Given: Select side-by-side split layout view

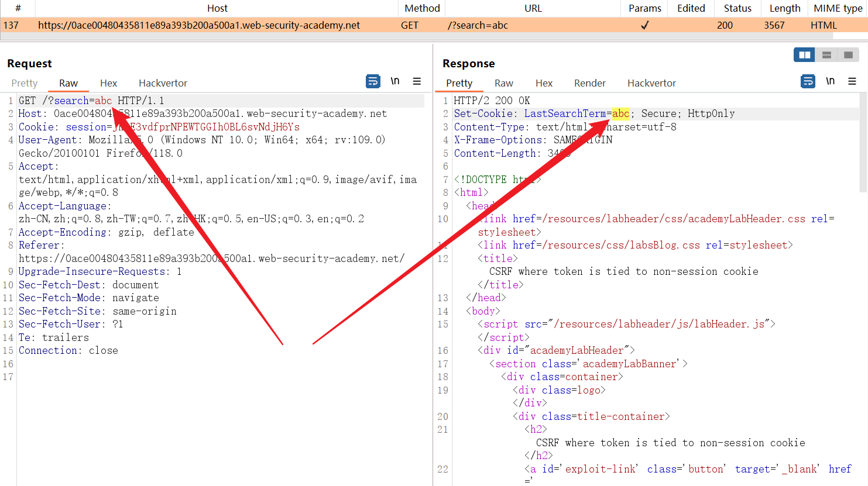Looking at the screenshot, I should click(805, 55).
